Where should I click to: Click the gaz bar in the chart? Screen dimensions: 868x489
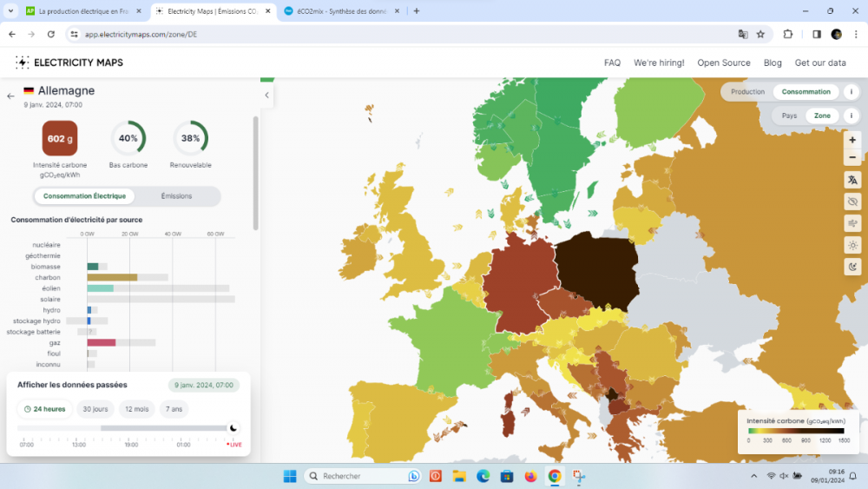tap(102, 343)
